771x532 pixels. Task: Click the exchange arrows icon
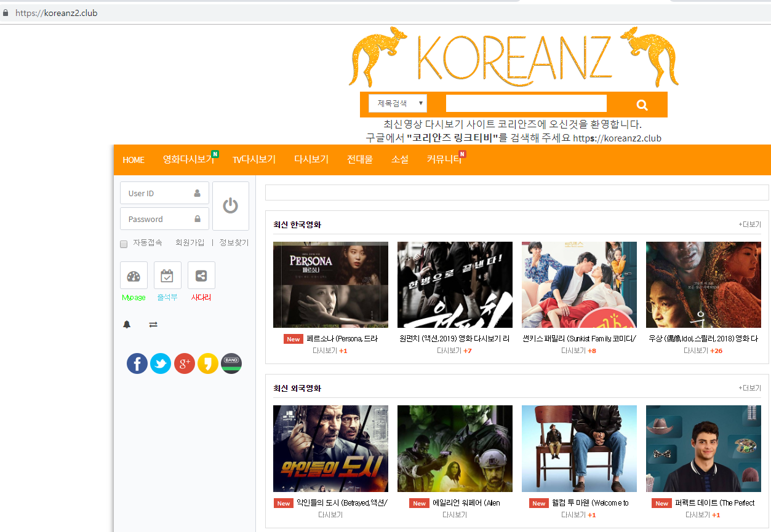153,325
